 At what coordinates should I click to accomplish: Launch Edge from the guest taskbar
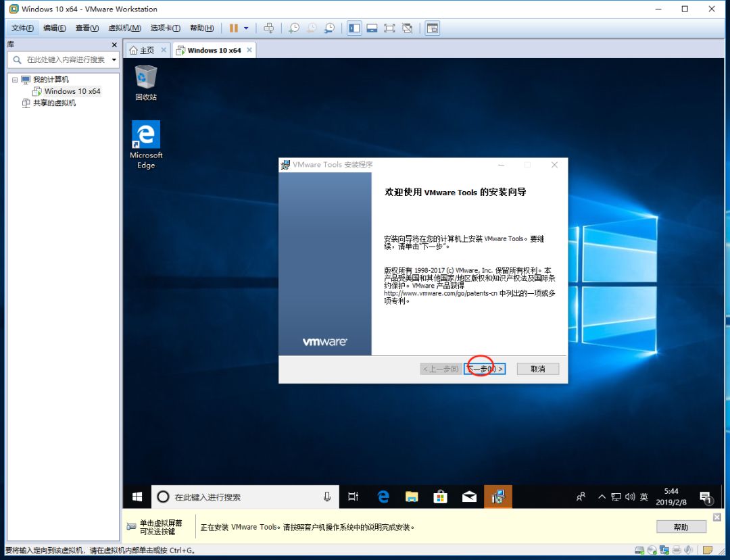pos(383,497)
